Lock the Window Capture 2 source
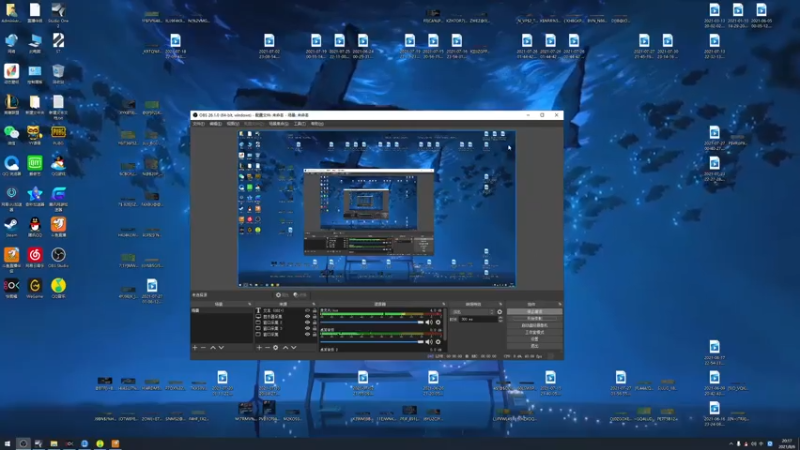The image size is (800, 450). 314,322
